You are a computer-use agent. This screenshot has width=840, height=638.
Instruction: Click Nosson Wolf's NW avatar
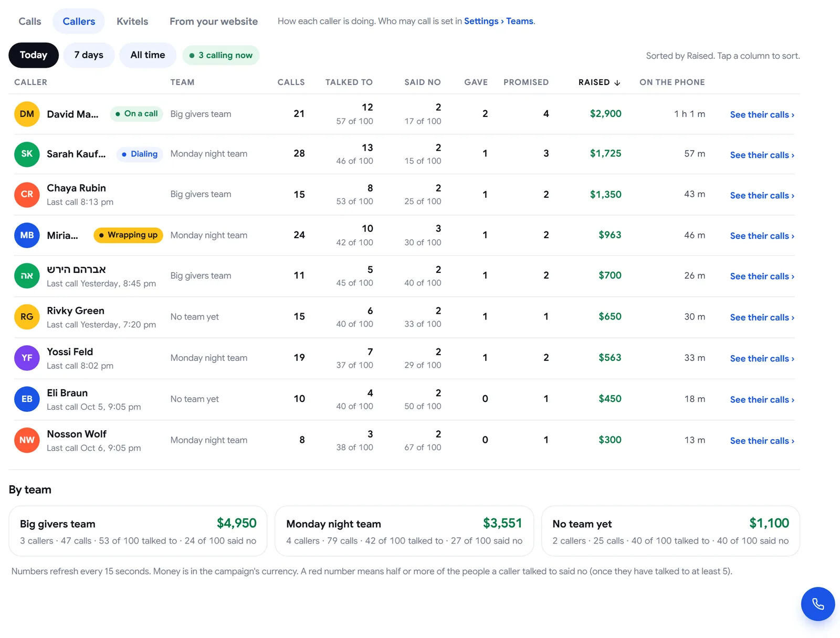(x=27, y=440)
